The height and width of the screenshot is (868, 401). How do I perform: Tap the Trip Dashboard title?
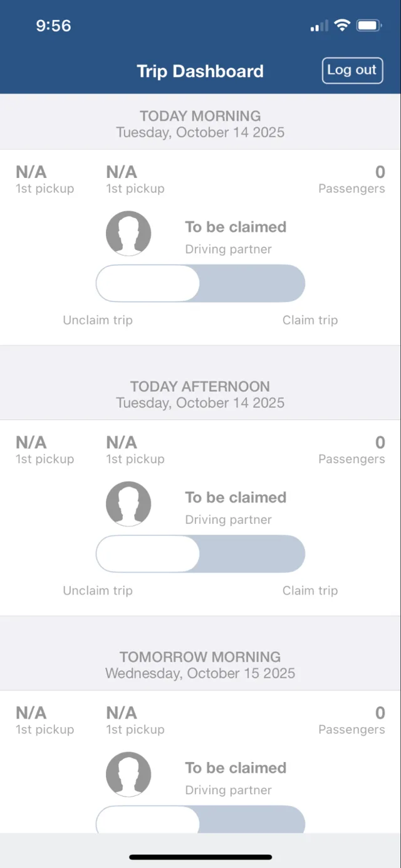(200, 71)
